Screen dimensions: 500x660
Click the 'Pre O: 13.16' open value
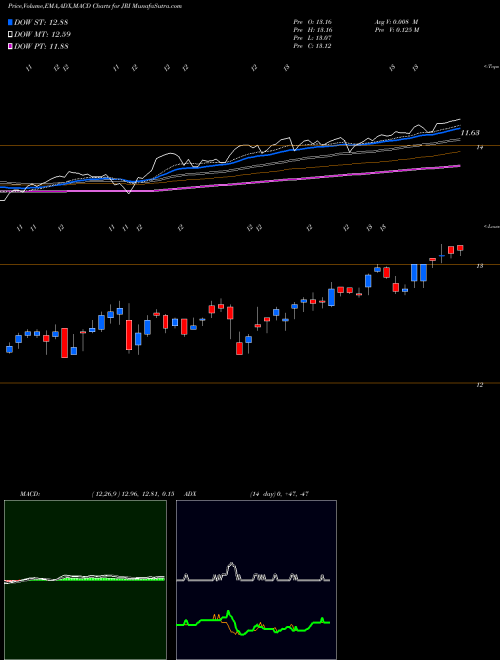point(313,21)
